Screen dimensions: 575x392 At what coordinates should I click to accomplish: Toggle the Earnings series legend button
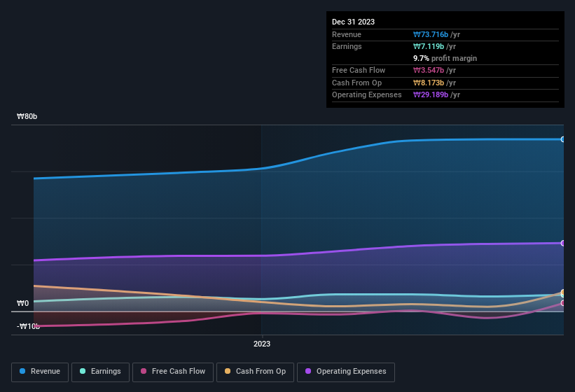pyautogui.click(x=100, y=372)
